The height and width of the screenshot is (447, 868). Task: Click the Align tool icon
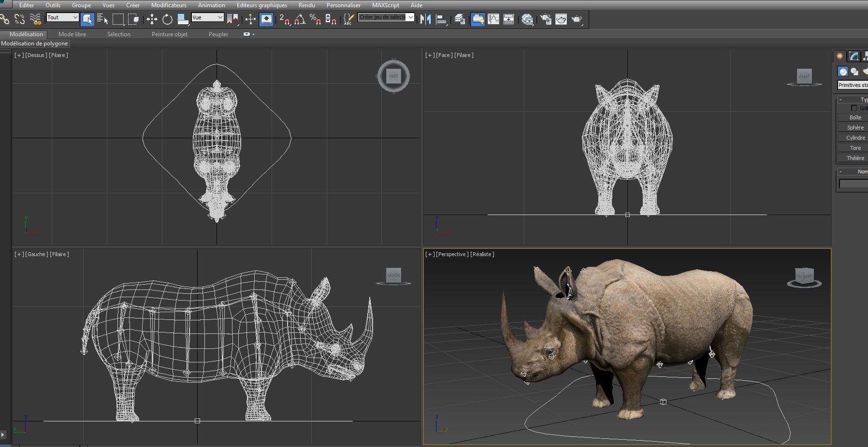click(441, 19)
